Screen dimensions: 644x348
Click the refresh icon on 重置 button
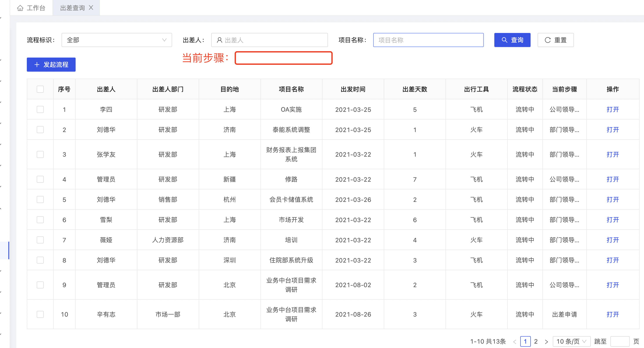pos(548,40)
